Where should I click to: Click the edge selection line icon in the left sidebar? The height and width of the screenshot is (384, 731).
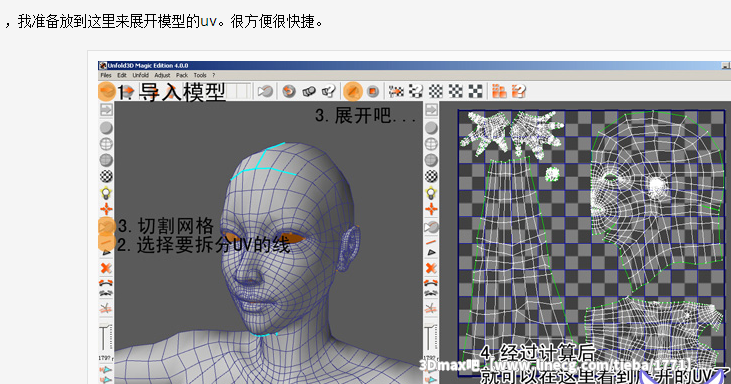(x=106, y=242)
